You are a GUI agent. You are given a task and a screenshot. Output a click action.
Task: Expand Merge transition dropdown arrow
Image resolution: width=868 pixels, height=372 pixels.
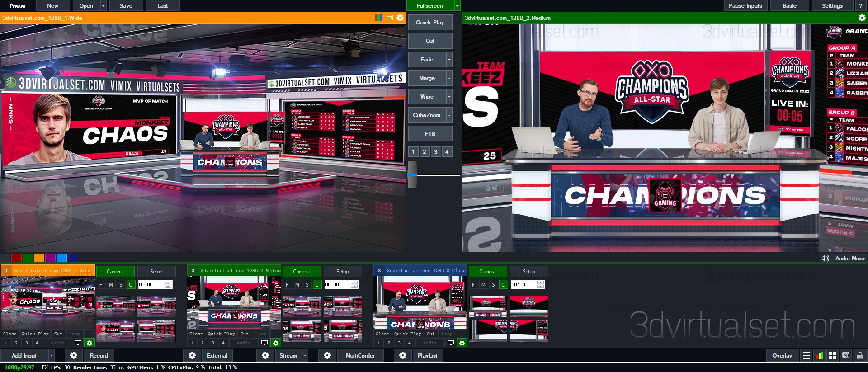[449, 78]
